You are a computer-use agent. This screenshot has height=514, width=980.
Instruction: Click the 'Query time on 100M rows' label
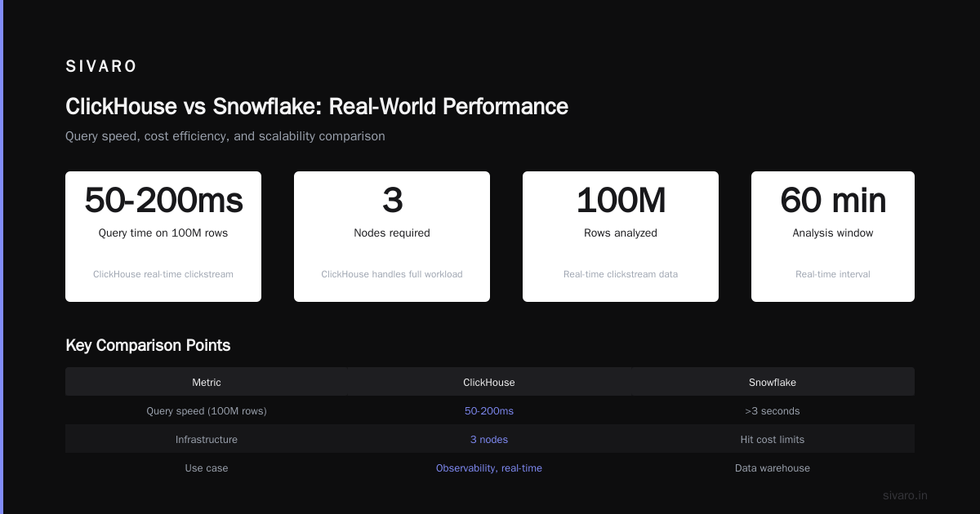pos(163,233)
